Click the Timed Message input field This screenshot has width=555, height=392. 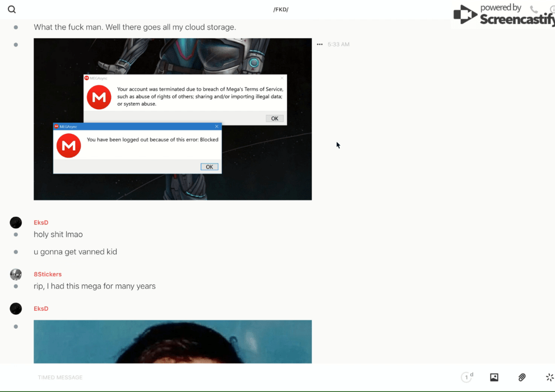pos(224,377)
